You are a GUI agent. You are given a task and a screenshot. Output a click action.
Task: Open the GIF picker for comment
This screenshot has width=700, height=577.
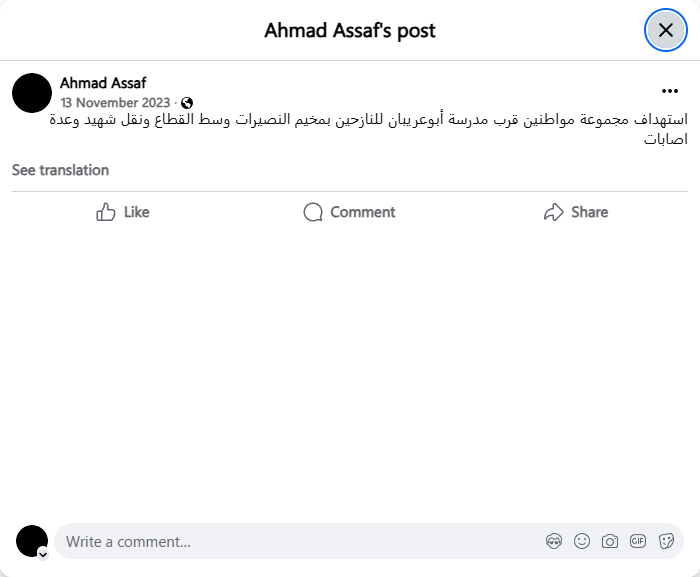click(638, 542)
